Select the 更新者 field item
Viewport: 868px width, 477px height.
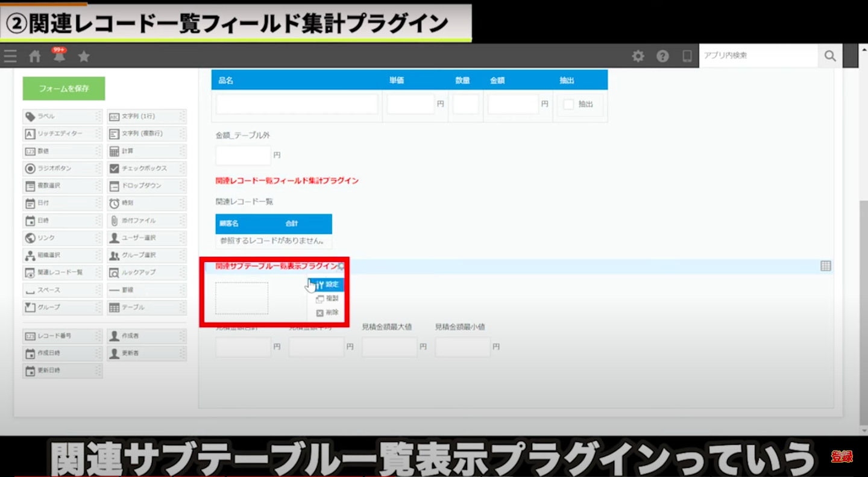coord(146,353)
